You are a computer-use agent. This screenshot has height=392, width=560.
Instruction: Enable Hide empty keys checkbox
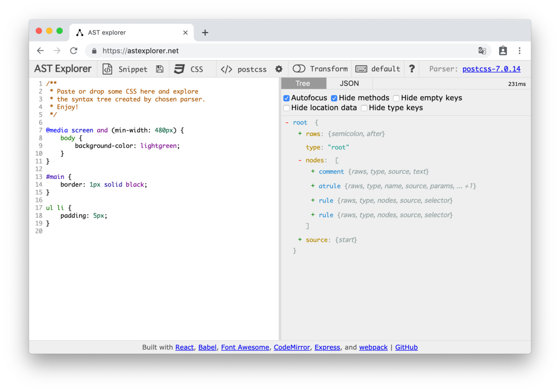[396, 98]
